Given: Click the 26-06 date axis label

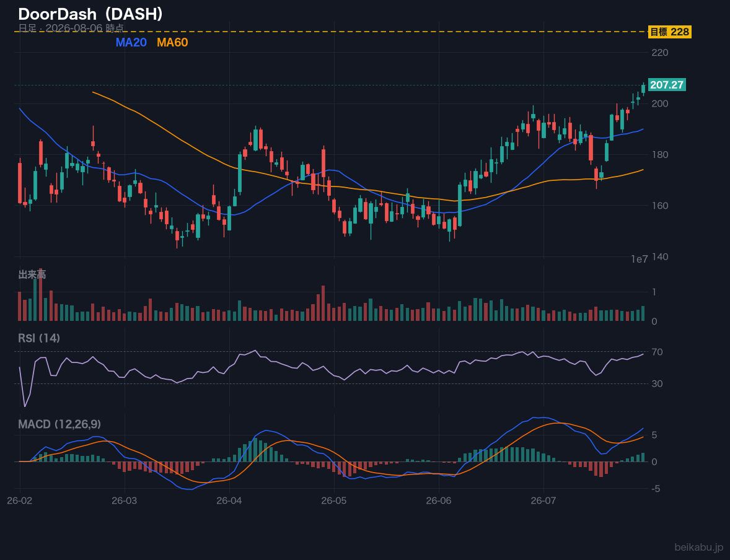Looking at the screenshot, I should tap(439, 501).
